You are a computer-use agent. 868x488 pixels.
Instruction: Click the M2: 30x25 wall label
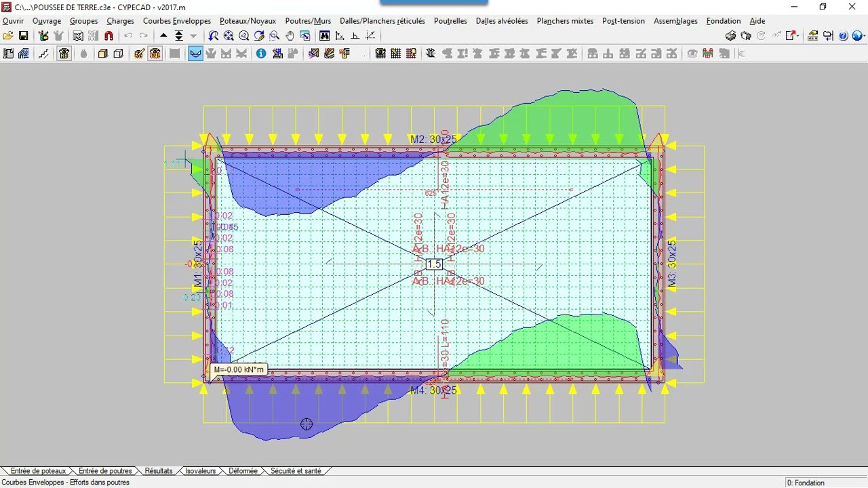[433, 140]
